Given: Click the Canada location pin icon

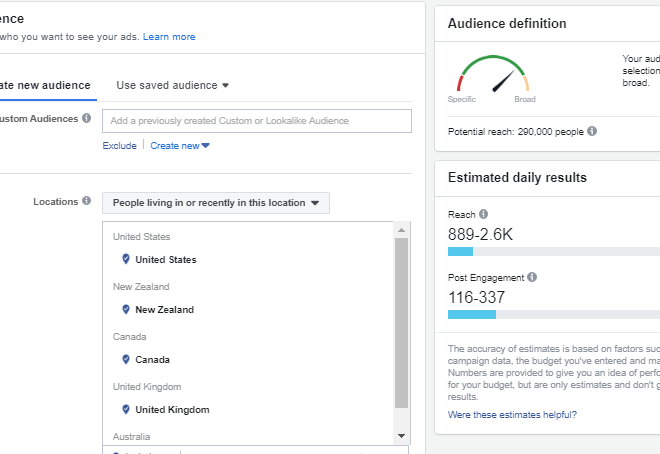Looking at the screenshot, I should pyautogui.click(x=125, y=359).
